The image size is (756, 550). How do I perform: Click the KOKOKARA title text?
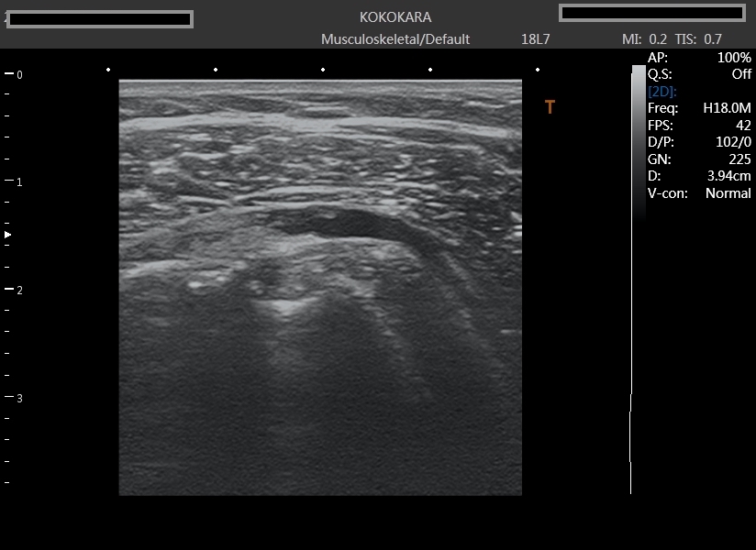(x=395, y=17)
